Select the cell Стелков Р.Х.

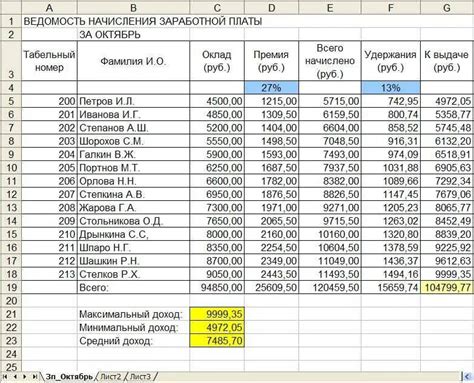click(x=133, y=274)
